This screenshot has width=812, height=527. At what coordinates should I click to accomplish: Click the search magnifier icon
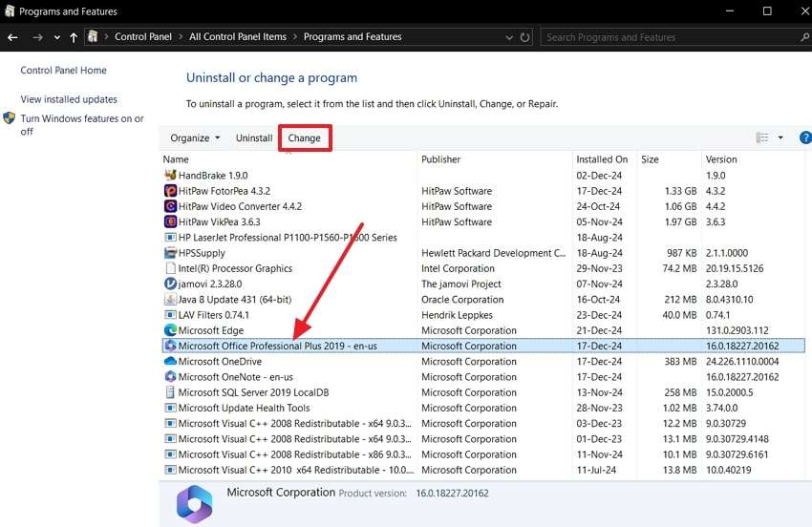pyautogui.click(x=804, y=37)
